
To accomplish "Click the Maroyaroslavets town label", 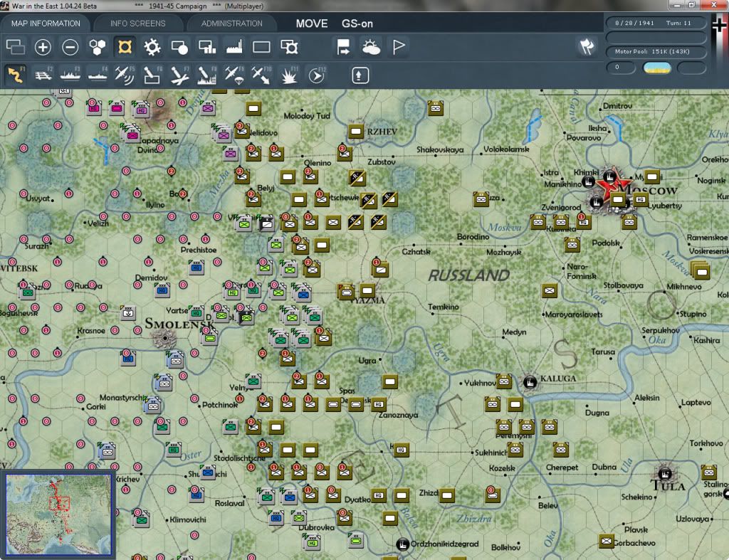I will (x=573, y=315).
